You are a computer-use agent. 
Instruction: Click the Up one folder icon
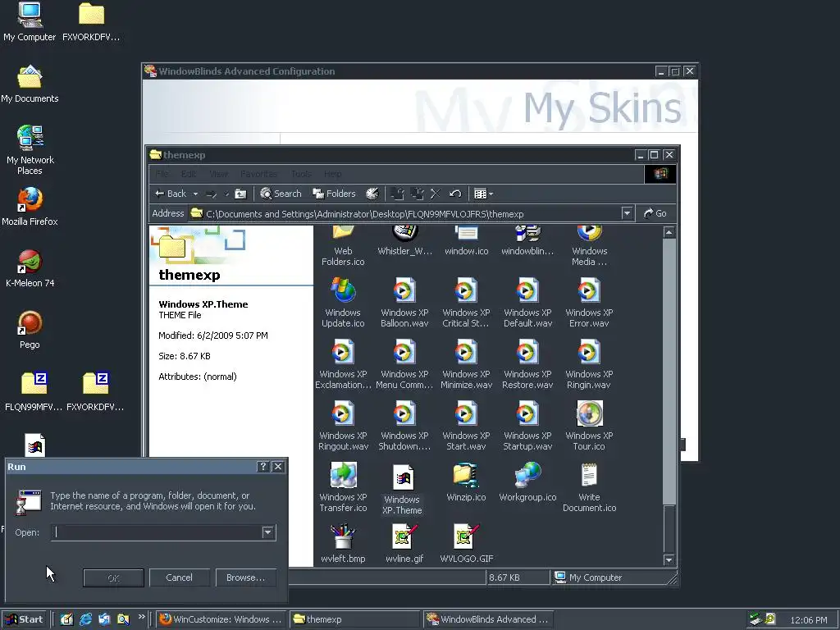coord(240,194)
